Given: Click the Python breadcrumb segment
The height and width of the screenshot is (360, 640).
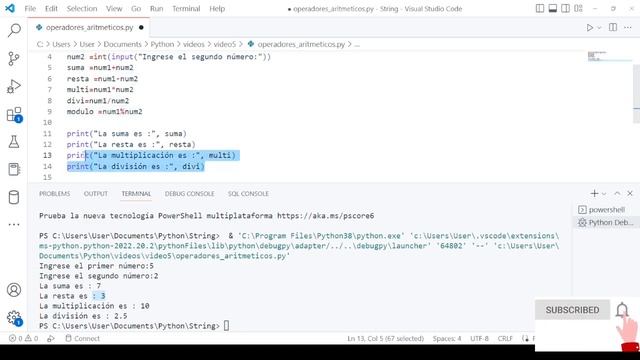Looking at the screenshot, I should [x=162, y=44].
